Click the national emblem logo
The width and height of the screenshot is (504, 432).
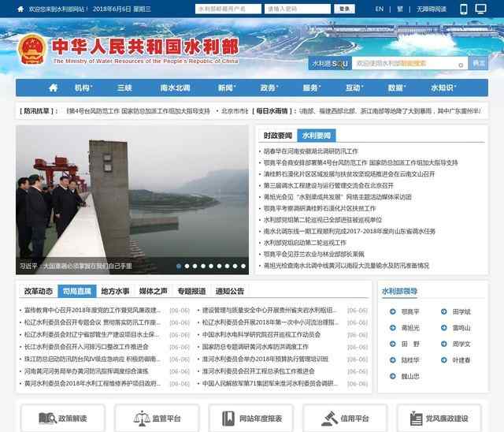pos(31,50)
